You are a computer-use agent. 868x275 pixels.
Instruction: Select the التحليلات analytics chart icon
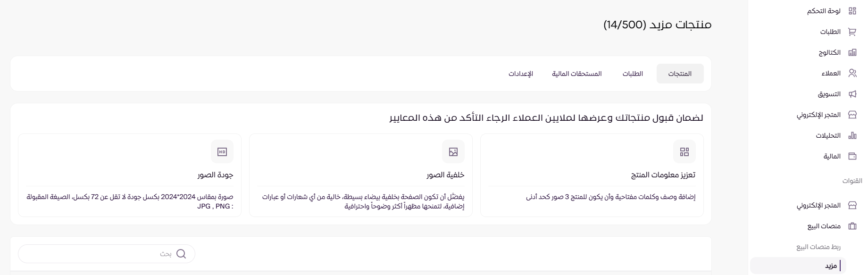point(853,135)
